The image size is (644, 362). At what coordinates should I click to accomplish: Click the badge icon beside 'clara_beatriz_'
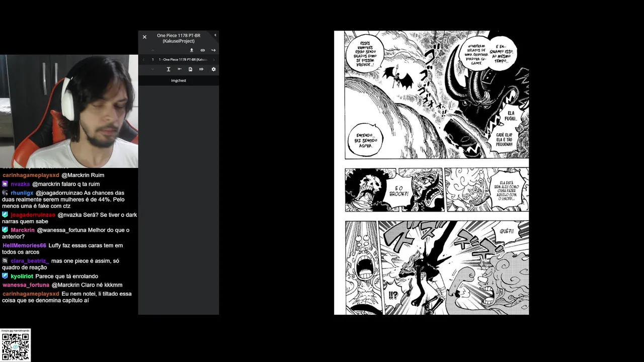pos(5,261)
